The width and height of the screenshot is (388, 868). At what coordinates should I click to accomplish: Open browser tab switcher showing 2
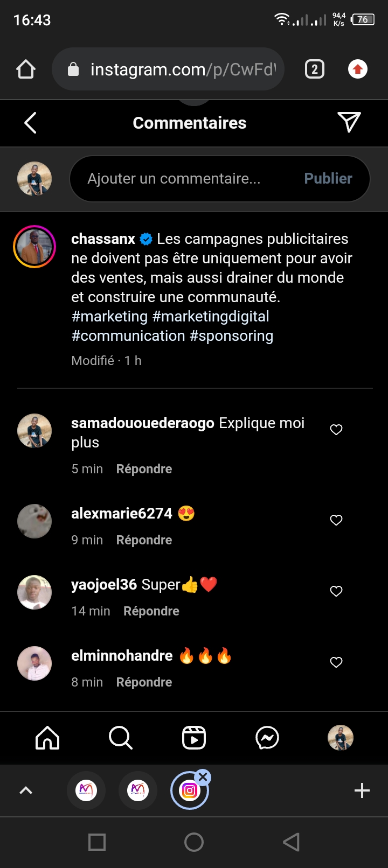pyautogui.click(x=315, y=69)
